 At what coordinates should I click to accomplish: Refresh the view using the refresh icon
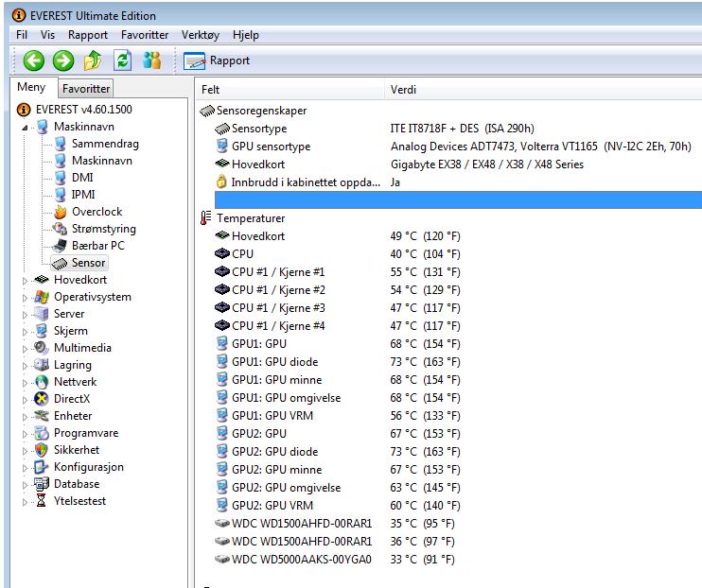coord(122,61)
